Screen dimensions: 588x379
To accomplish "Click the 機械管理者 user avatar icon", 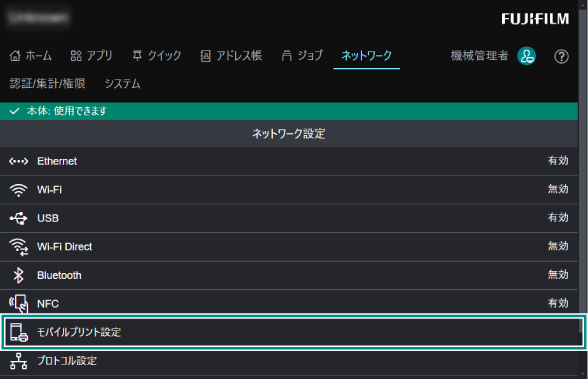I will coord(526,56).
